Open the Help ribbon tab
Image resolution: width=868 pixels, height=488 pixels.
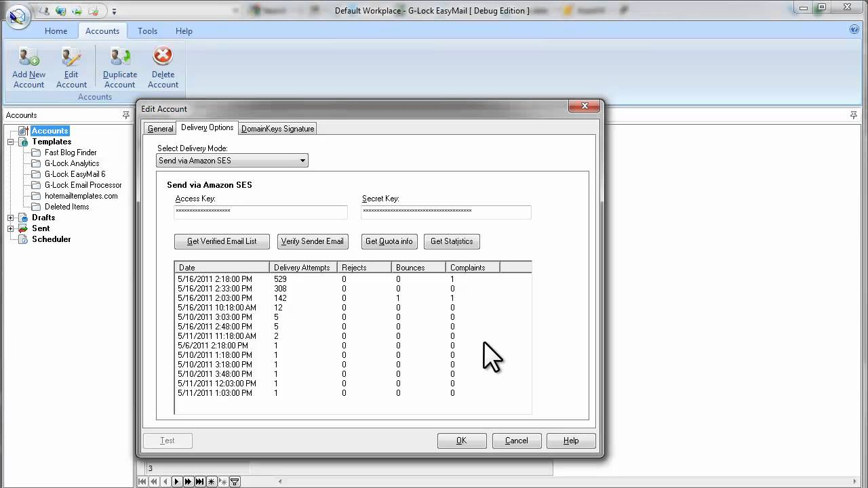(184, 31)
